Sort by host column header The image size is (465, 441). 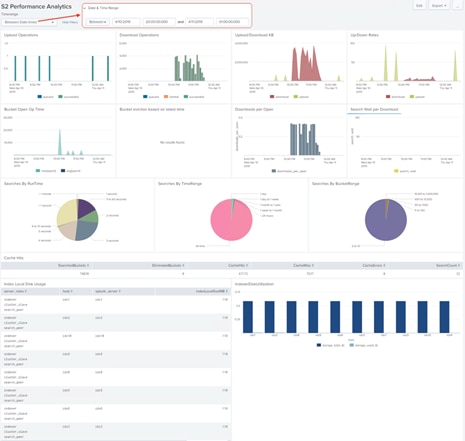[67, 291]
